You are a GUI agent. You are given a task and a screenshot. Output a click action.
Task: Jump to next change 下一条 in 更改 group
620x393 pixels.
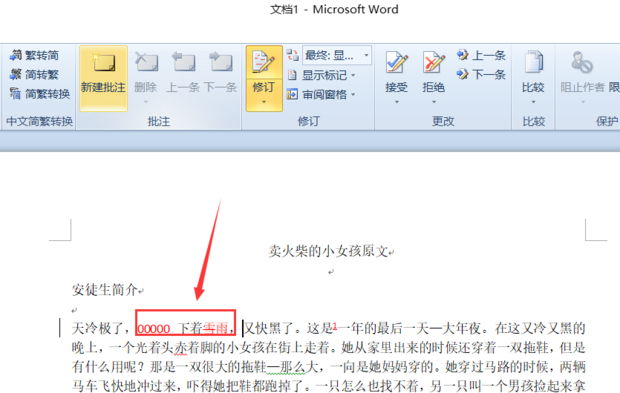(x=481, y=74)
